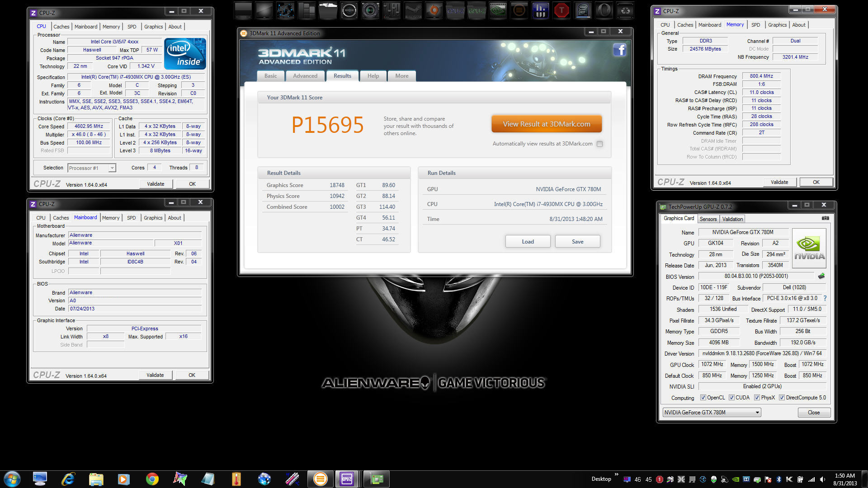The width and height of the screenshot is (868, 488).
Task: Launch the GPU-Z dock icon at top
Action: pos(476,10)
